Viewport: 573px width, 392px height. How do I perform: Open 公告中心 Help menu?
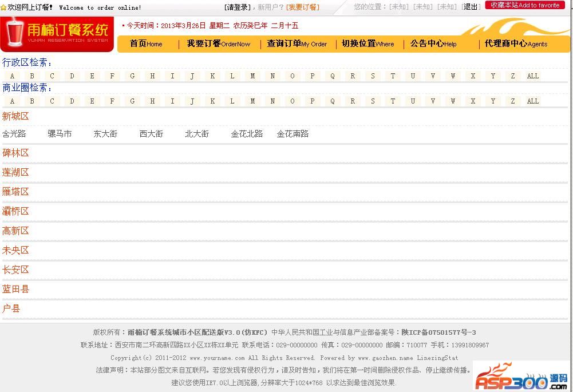point(433,44)
